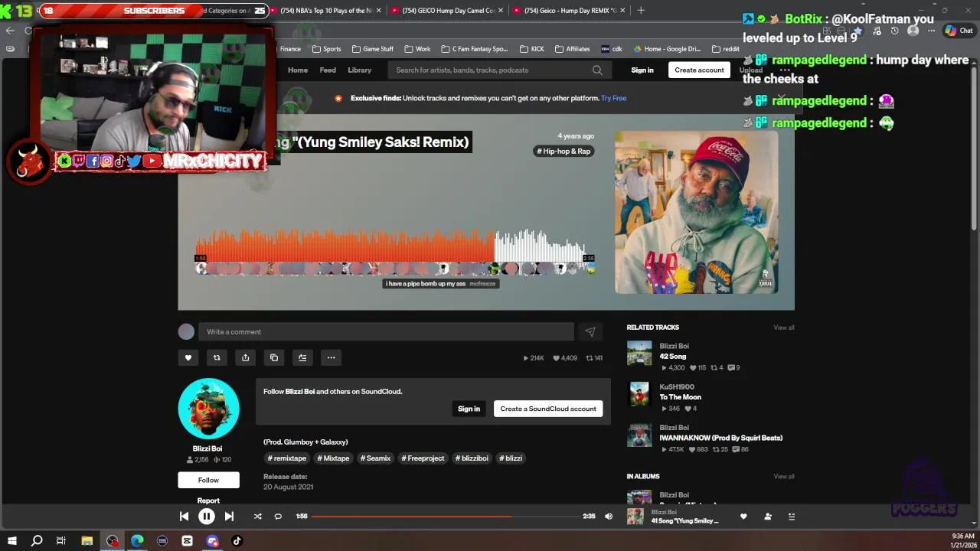Click Sign in in the SoundCloud header
This screenshot has width=980, height=551.
pos(642,70)
